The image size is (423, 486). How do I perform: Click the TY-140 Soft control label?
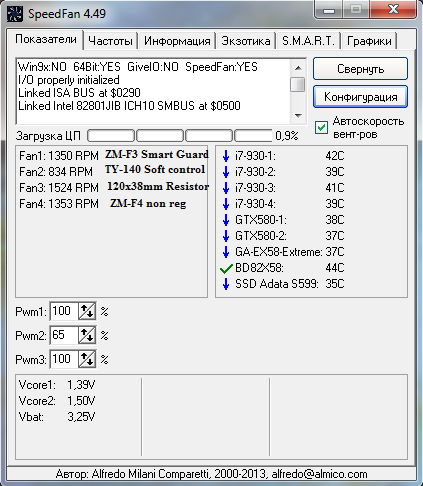pos(155,169)
